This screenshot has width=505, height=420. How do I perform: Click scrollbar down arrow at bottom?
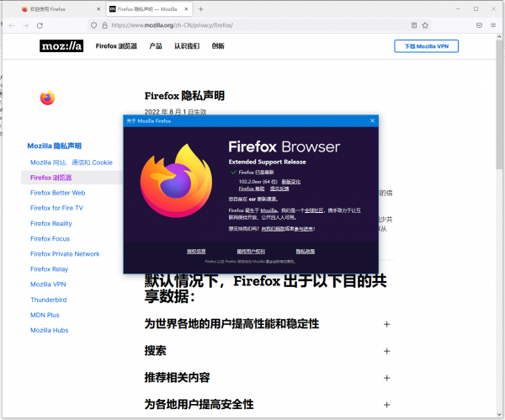click(499, 415)
